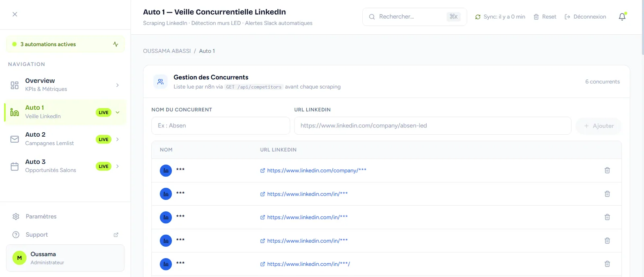Delete the linkedin.com/company/*** competitor row

pyautogui.click(x=607, y=170)
